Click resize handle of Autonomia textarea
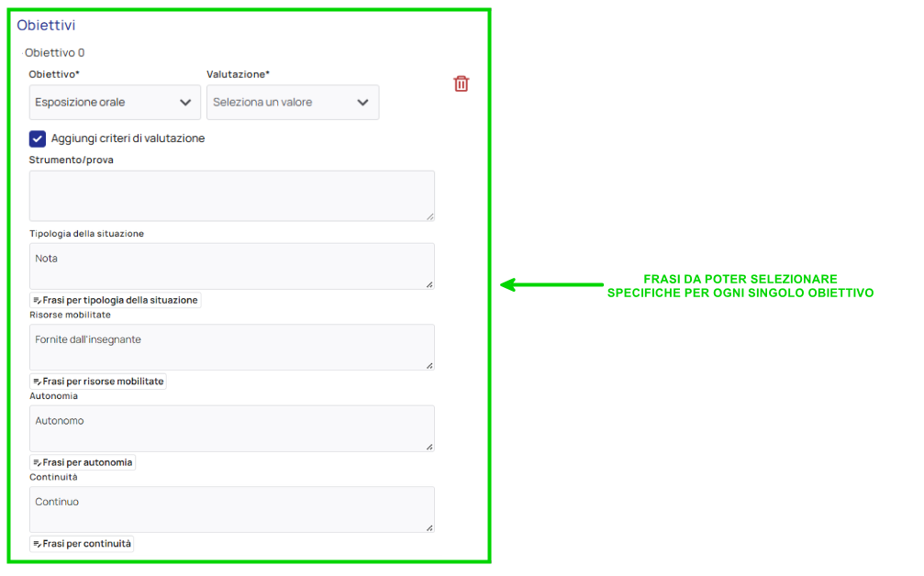This screenshot has height=576, width=924. pos(429,447)
